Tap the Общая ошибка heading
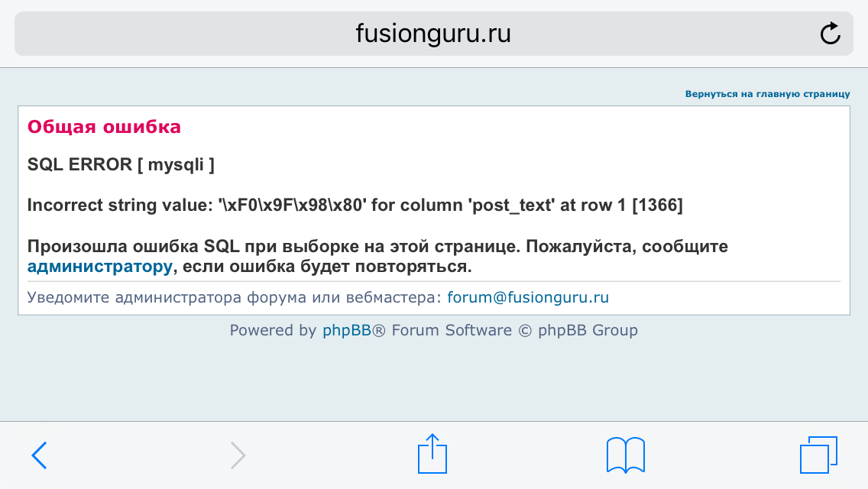868x489 pixels. pyautogui.click(x=104, y=127)
